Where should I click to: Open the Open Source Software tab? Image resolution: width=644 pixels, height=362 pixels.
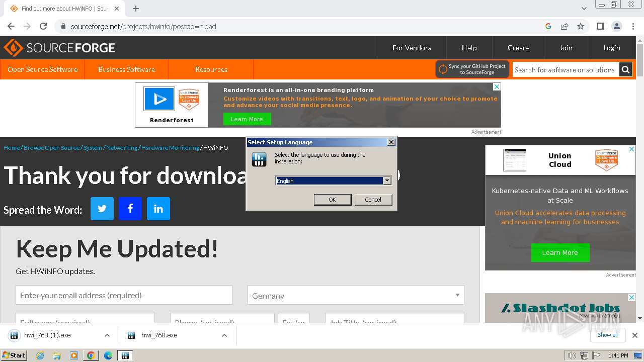click(x=42, y=69)
